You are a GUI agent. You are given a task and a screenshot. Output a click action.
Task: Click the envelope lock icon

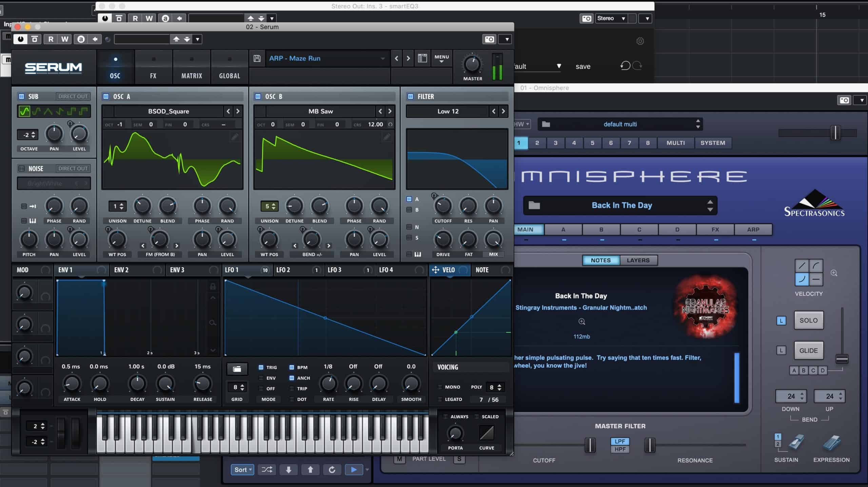(x=213, y=286)
